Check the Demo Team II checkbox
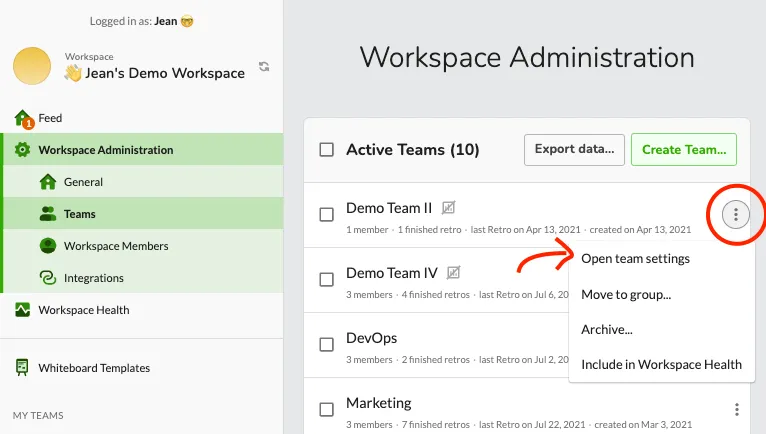This screenshot has width=766, height=434. 326,214
